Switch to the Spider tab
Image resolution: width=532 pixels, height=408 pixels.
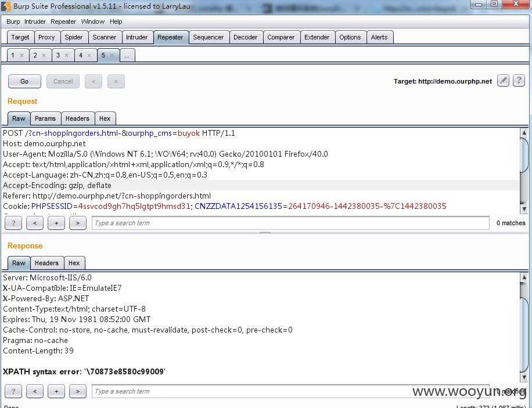pyautogui.click(x=74, y=37)
